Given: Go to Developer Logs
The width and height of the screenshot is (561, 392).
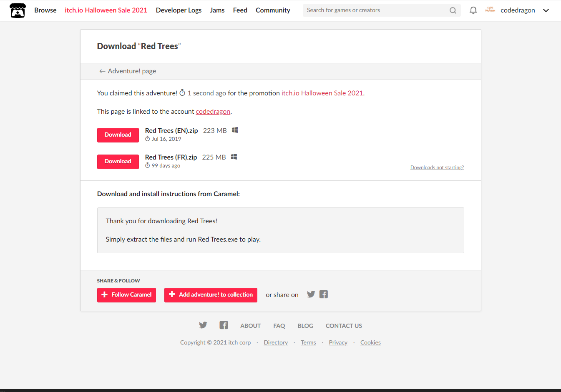Looking at the screenshot, I should click(x=179, y=10).
